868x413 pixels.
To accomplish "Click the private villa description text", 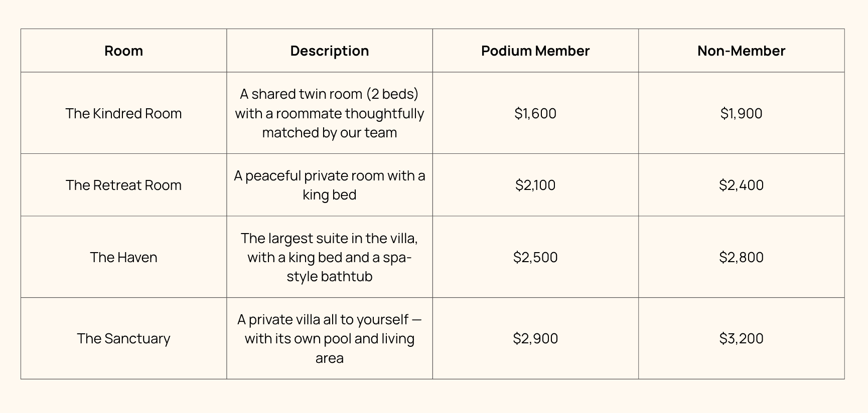I will click(330, 338).
